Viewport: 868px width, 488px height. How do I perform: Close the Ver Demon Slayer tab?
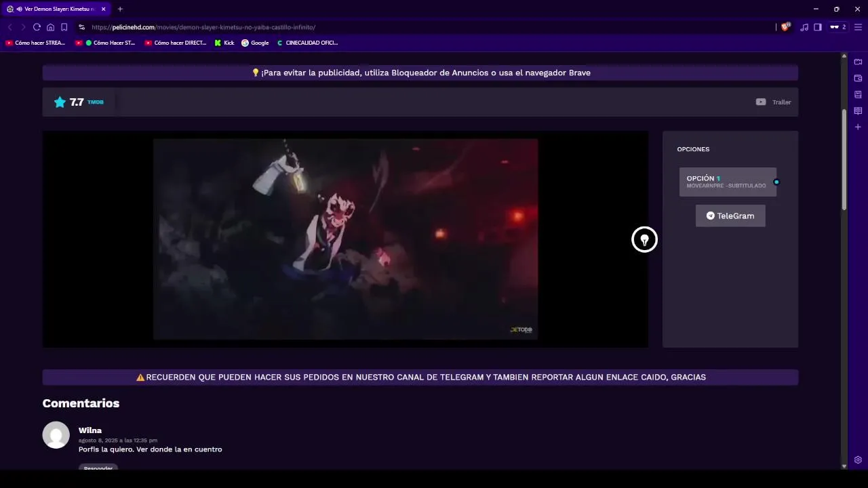pyautogui.click(x=103, y=9)
